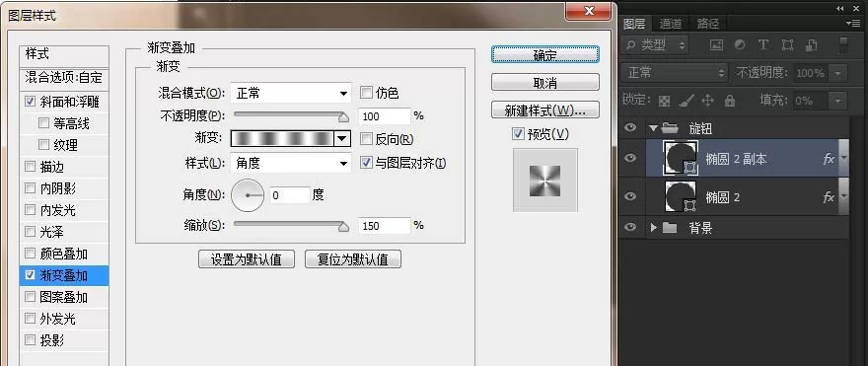Lock position move icon
The width and height of the screenshot is (868, 366).
(707, 101)
